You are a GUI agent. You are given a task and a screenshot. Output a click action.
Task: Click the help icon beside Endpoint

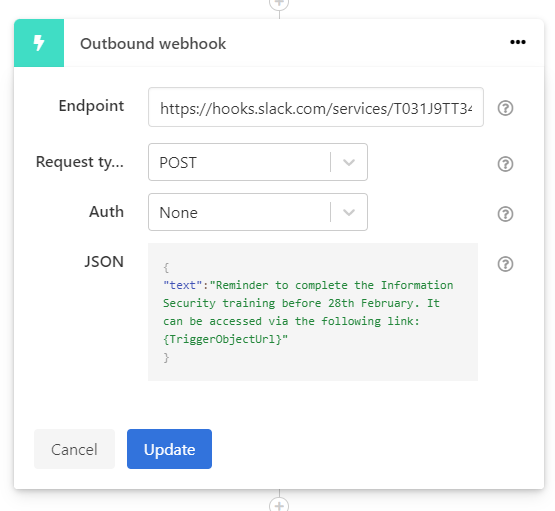pos(505,108)
